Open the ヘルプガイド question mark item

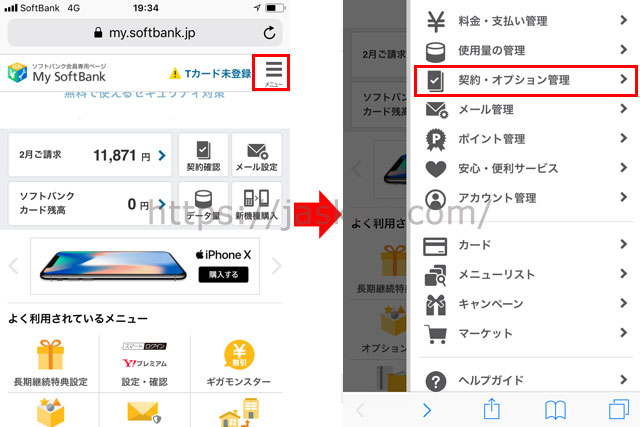pyautogui.click(x=526, y=380)
